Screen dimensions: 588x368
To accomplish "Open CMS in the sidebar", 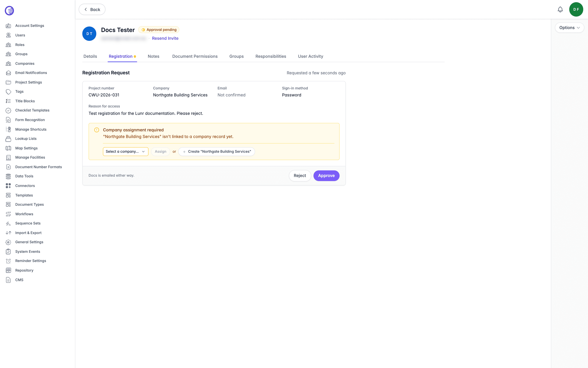I will click(19, 280).
